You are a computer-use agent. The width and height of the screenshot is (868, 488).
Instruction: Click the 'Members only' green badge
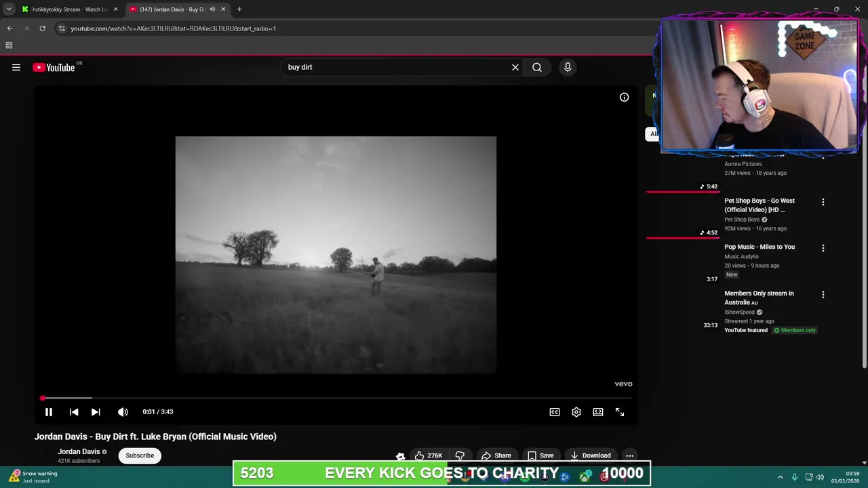[x=795, y=330]
